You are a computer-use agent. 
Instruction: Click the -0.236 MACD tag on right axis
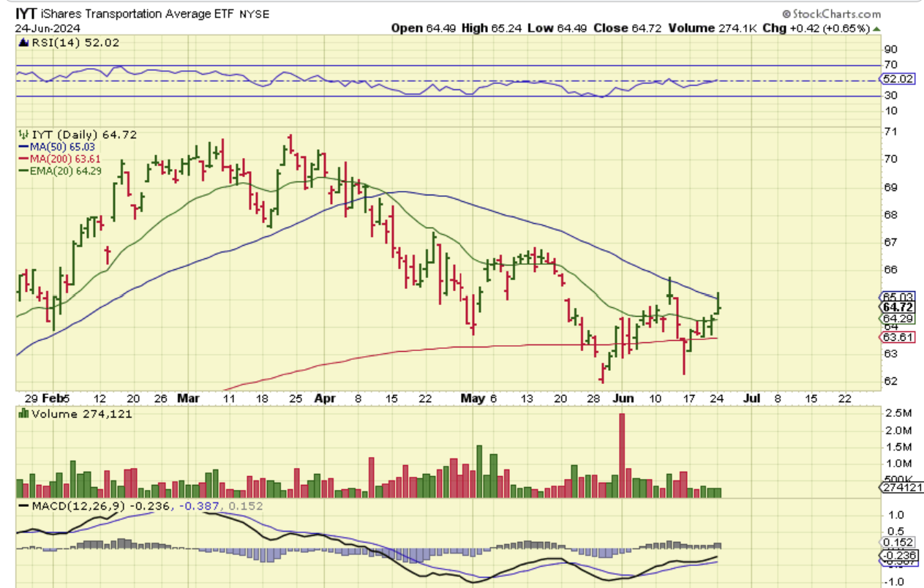[x=898, y=555]
